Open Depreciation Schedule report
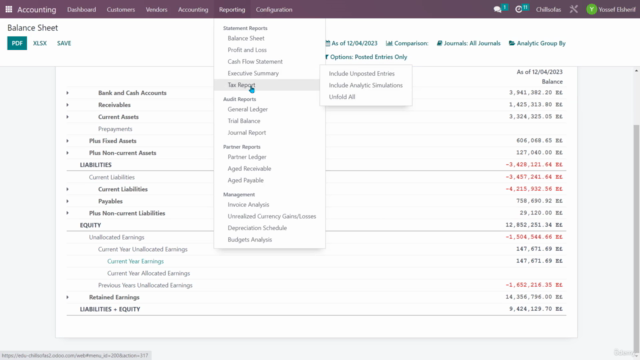 257,228
